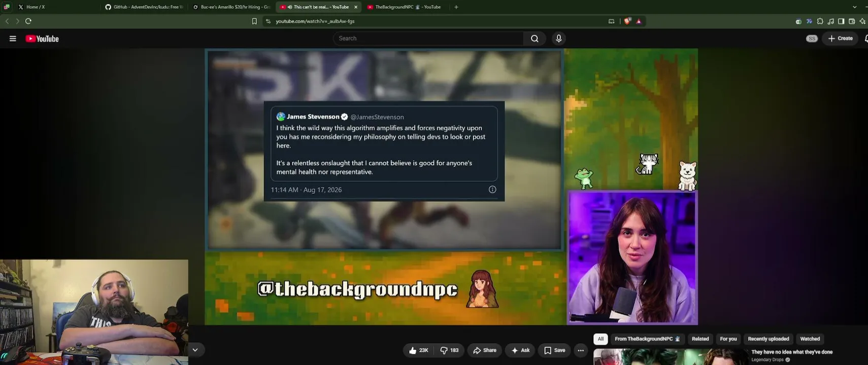Like the video (23K)

pos(419,350)
